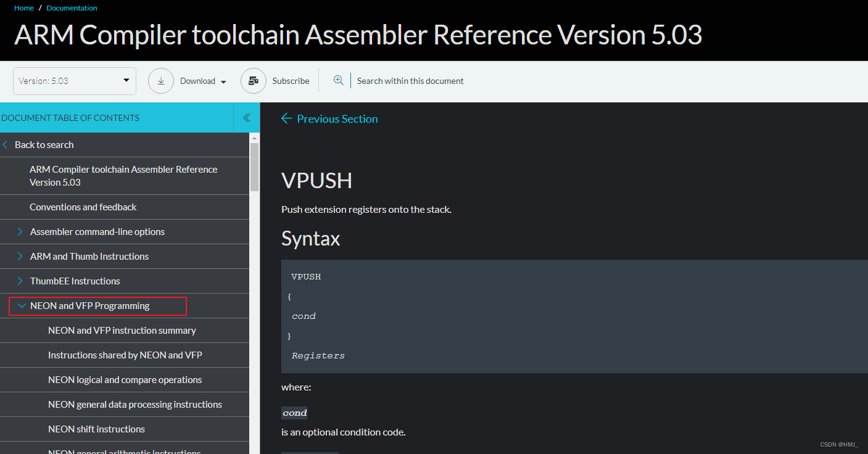The width and height of the screenshot is (868, 454).
Task: Click the Syntax heading
Action: [310, 239]
